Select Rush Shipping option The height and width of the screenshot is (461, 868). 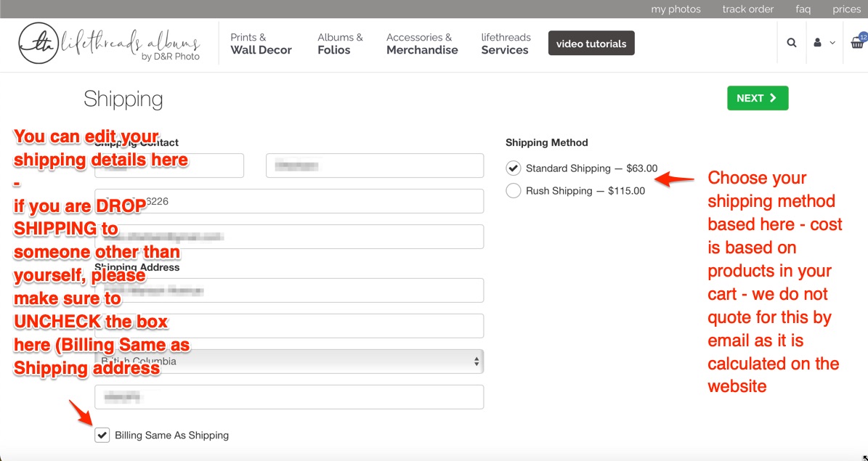pyautogui.click(x=514, y=191)
